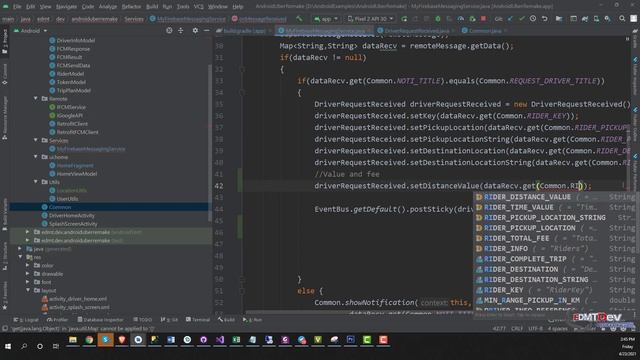Collapse the Services package folder
Viewport: 640px width, 360px height.
point(36,140)
